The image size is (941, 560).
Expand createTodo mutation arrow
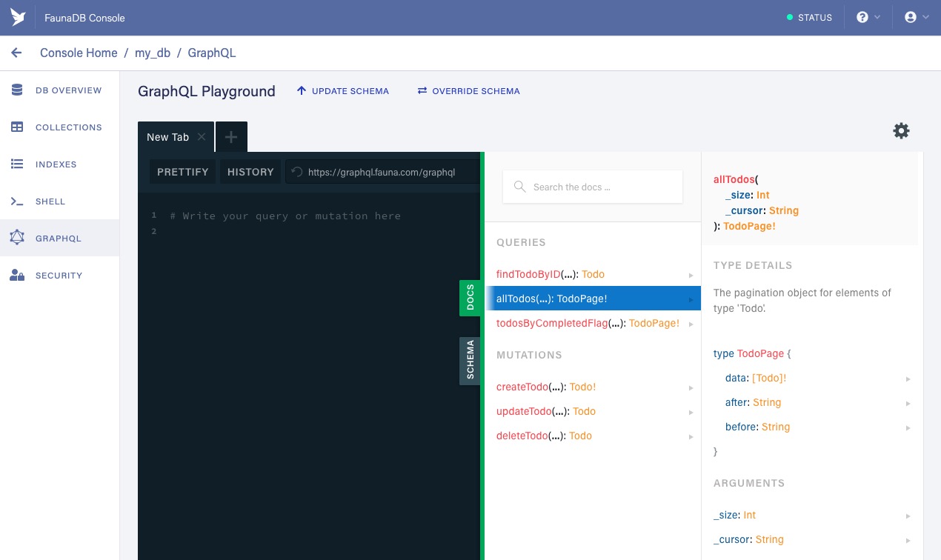click(691, 387)
